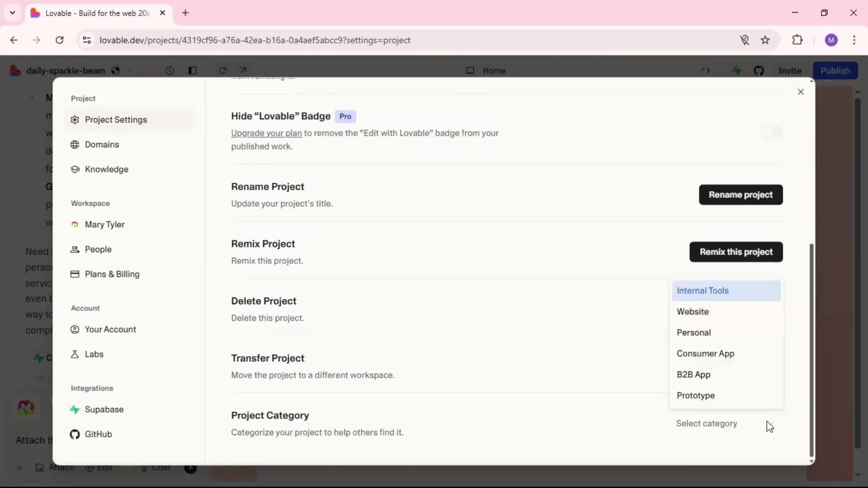Close the settings dialog with X icon
The image size is (868, 488).
tap(801, 92)
